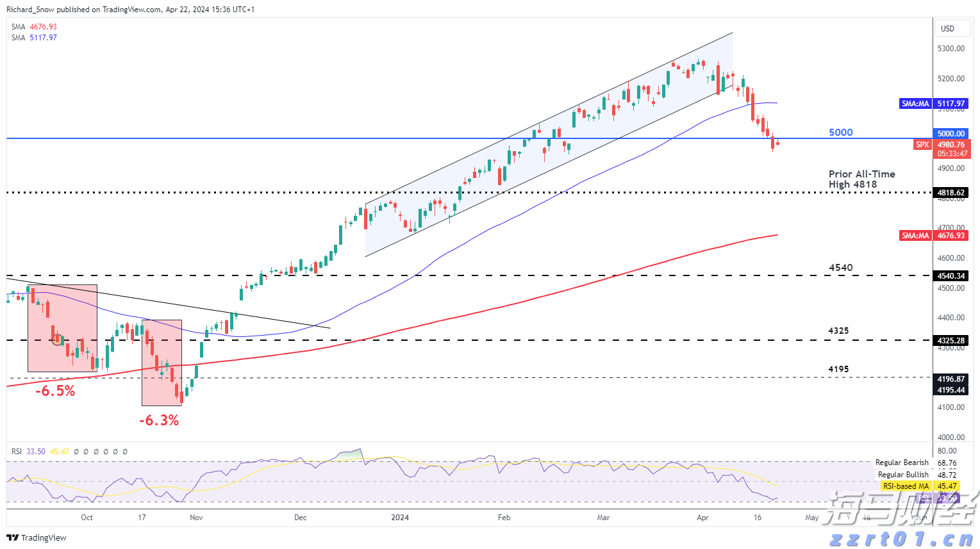980x549 pixels.
Task: Click the 4818.62 price axis label
Action: tap(951, 193)
